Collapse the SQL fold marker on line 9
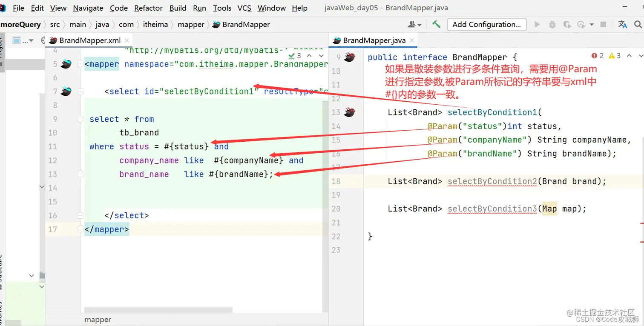The image size is (644, 326). pyautogui.click(x=80, y=120)
